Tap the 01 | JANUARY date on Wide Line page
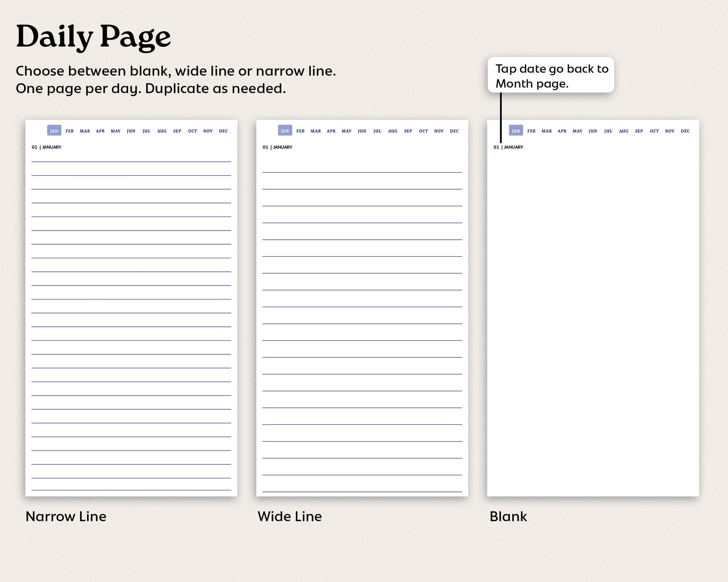This screenshot has width=728, height=582. coord(277,148)
